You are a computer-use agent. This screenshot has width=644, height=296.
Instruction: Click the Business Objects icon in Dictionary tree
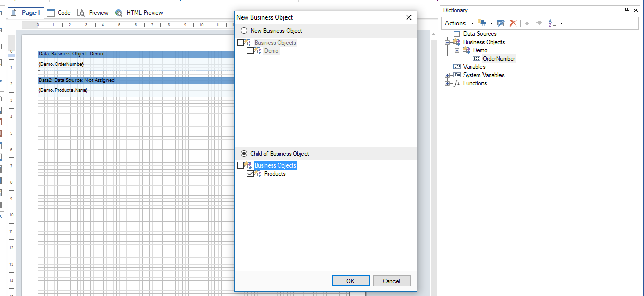click(457, 42)
